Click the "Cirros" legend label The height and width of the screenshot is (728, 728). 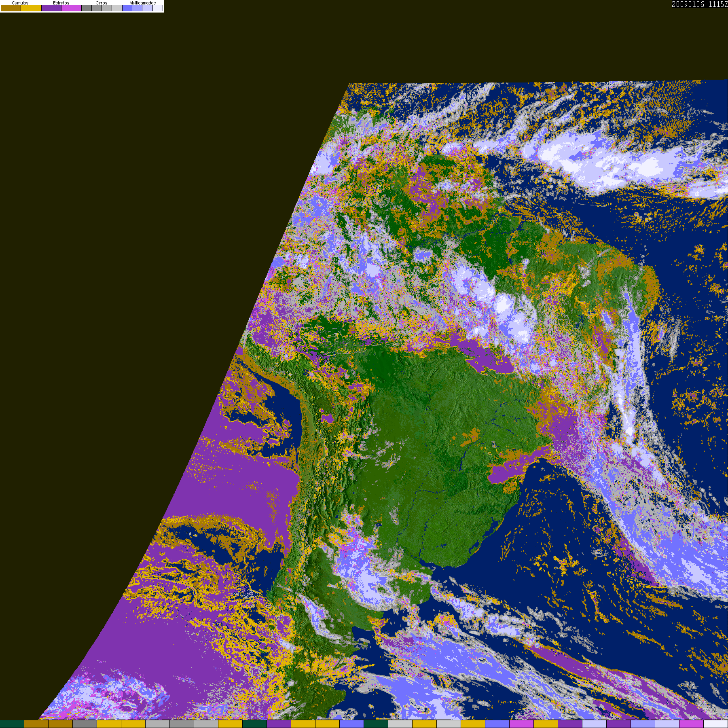click(102, 3)
